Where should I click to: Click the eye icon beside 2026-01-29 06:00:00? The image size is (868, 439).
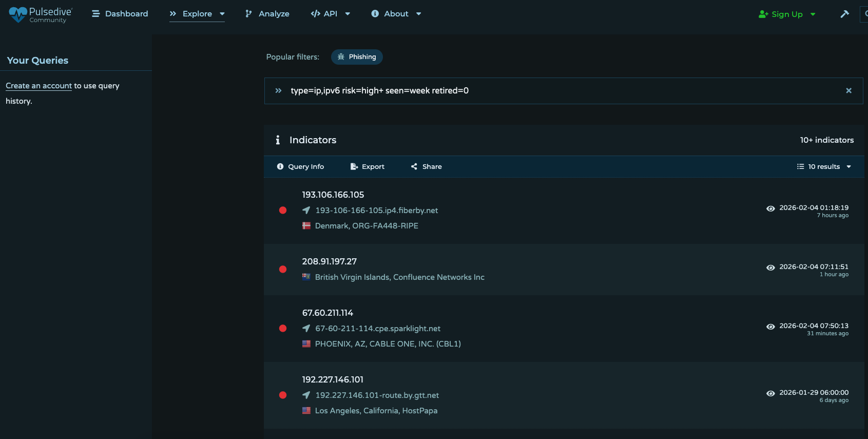pos(770,393)
